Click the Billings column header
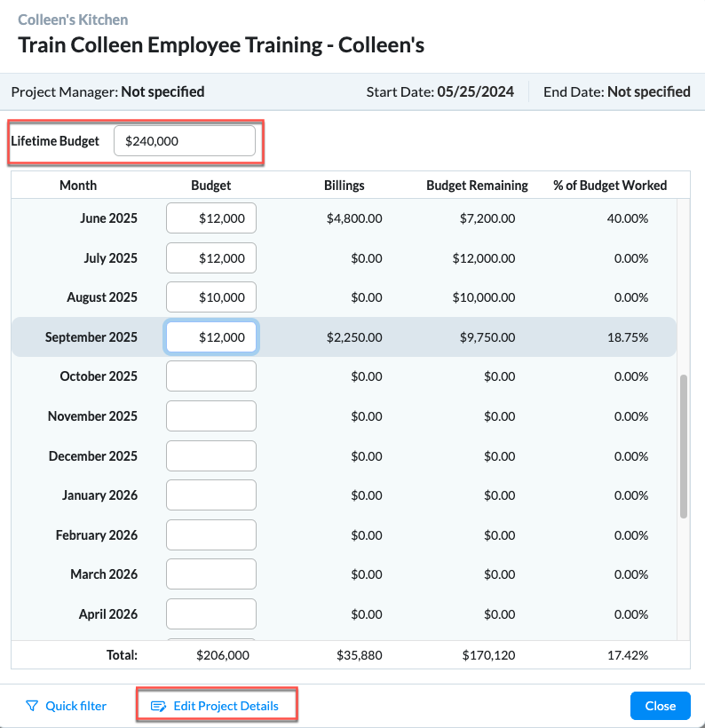Viewport: 705px width, 728px height. [345, 186]
